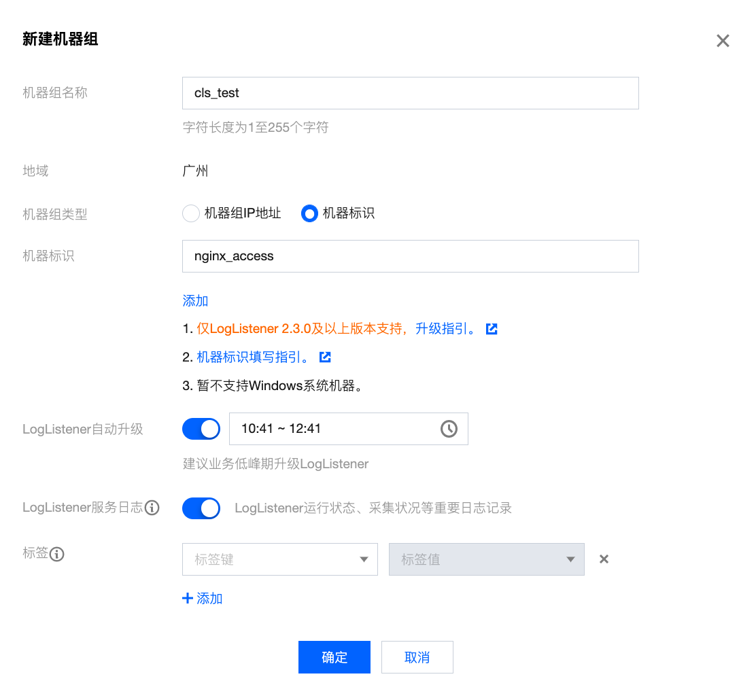The width and height of the screenshot is (756, 700).
Task: Toggle LogListener服务日志 switch
Action: [x=201, y=508]
